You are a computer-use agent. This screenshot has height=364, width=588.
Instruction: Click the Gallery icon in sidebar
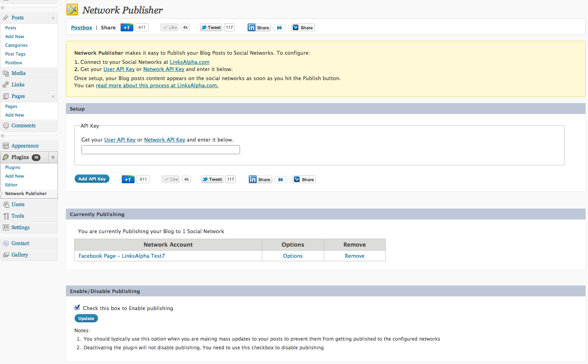[x=6, y=255]
